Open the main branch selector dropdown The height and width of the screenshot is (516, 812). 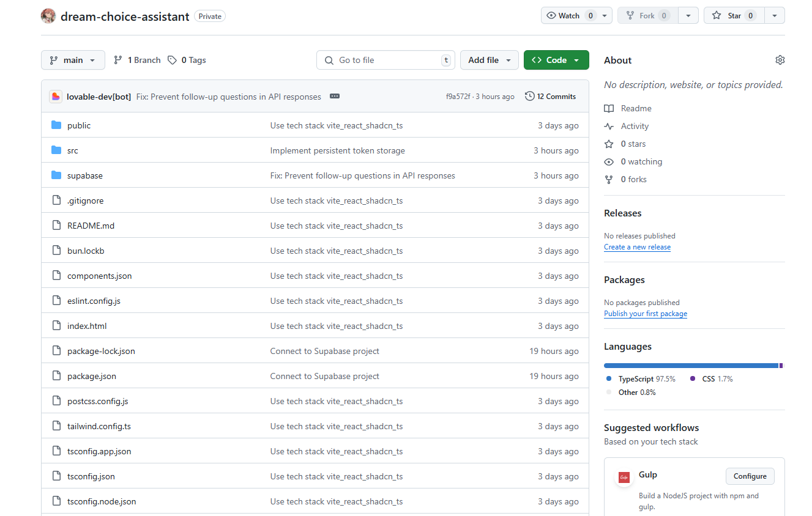[x=73, y=60]
